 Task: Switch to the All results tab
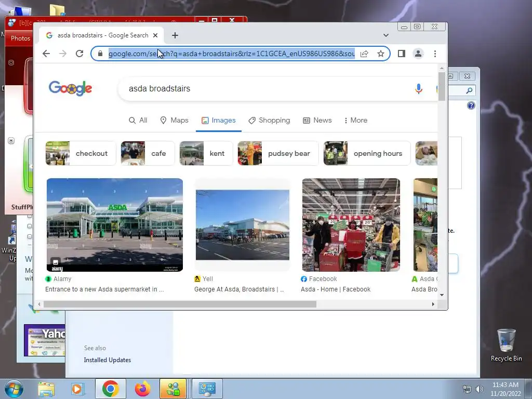click(x=138, y=120)
